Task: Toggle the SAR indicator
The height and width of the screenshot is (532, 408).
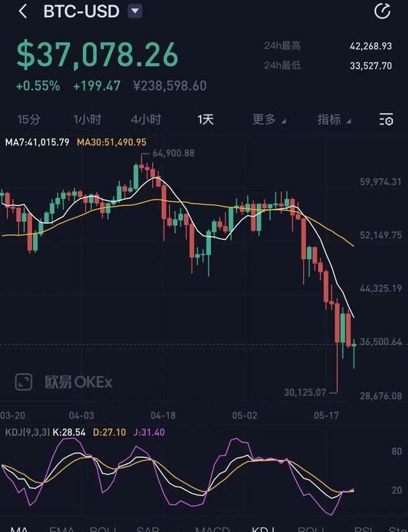Action: point(147,529)
